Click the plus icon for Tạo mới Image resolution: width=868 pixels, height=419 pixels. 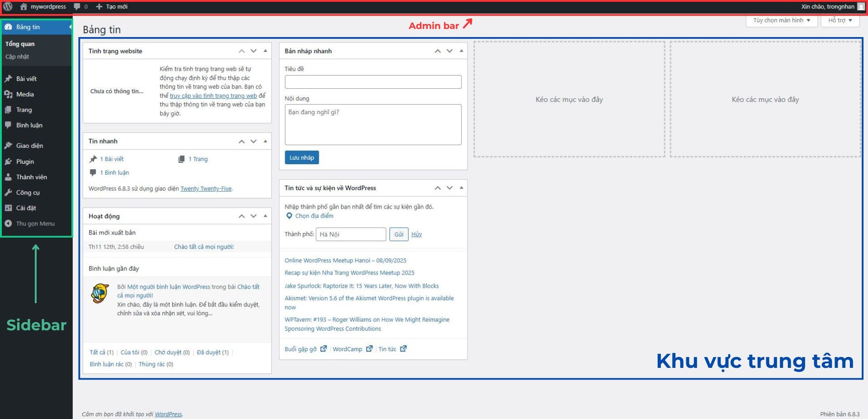[x=99, y=7]
